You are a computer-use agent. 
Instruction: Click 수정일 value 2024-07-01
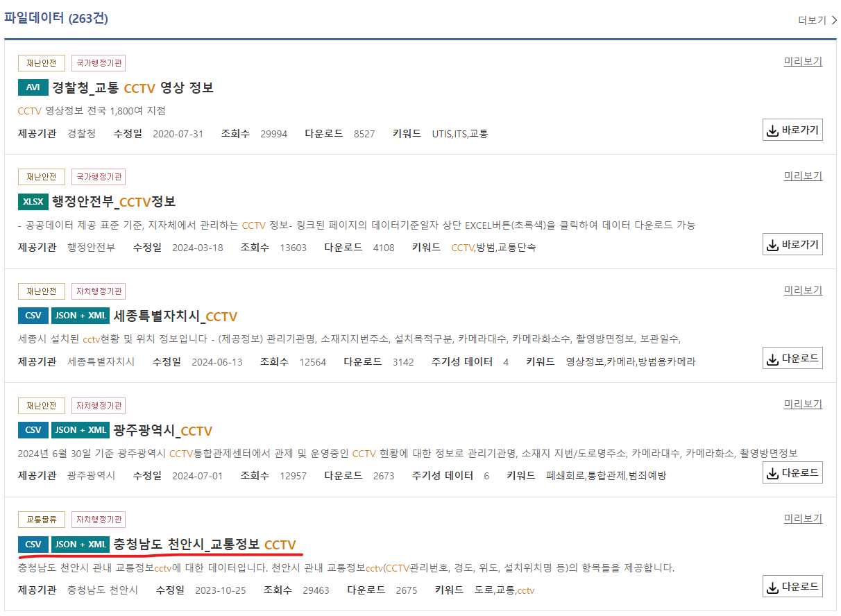point(198,476)
